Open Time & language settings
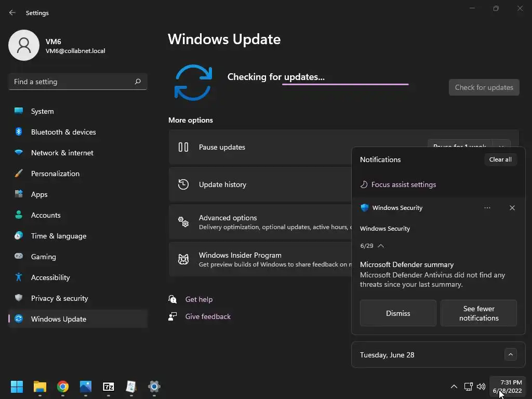Screen dimensions: 532x399 78,236
